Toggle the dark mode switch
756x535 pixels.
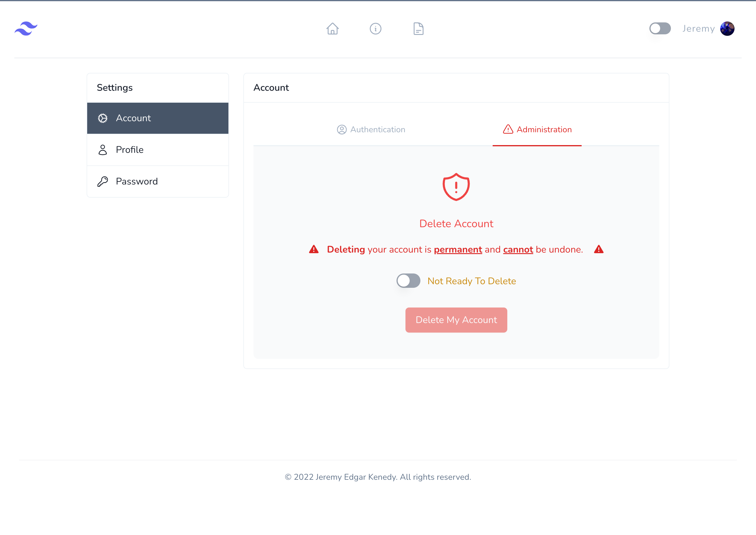659,28
